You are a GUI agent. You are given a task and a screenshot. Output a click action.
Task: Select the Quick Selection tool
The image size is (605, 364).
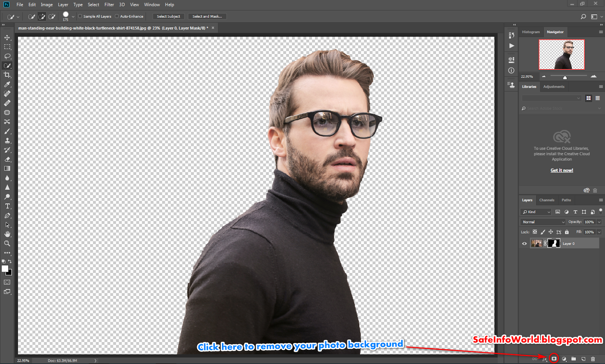(7, 65)
